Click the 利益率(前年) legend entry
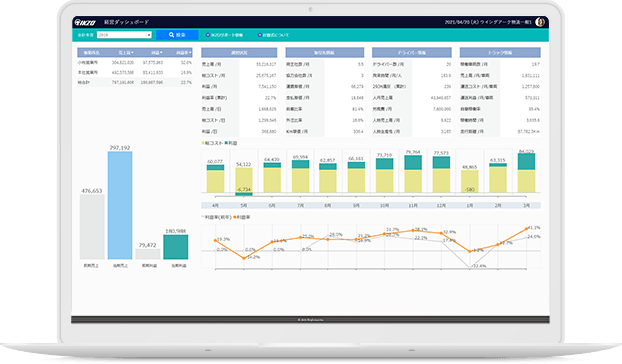This screenshot has width=622, height=364. (x=217, y=217)
